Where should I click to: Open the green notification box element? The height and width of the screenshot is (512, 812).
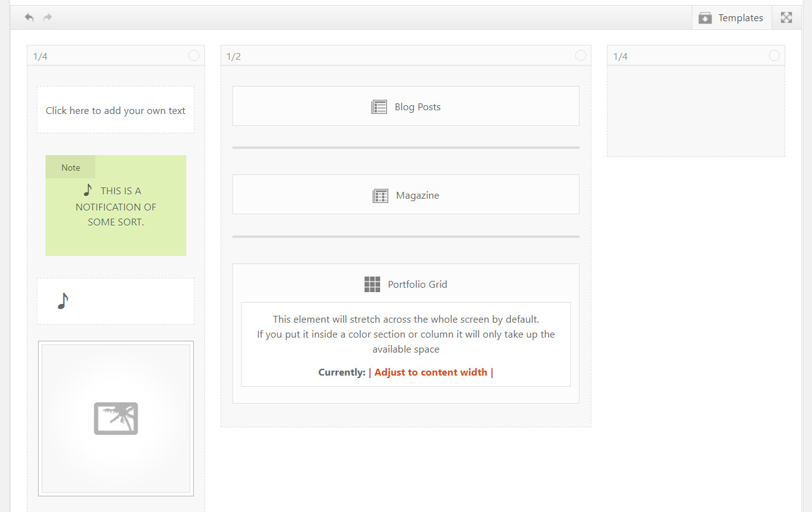pyautogui.click(x=116, y=206)
